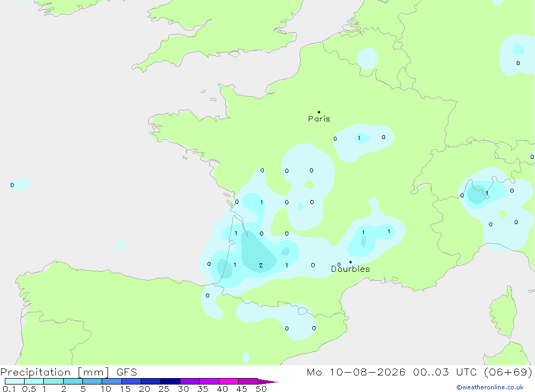Click the '2' precipitation value in southwest France
This screenshot has height=392, width=535.
coord(261,265)
